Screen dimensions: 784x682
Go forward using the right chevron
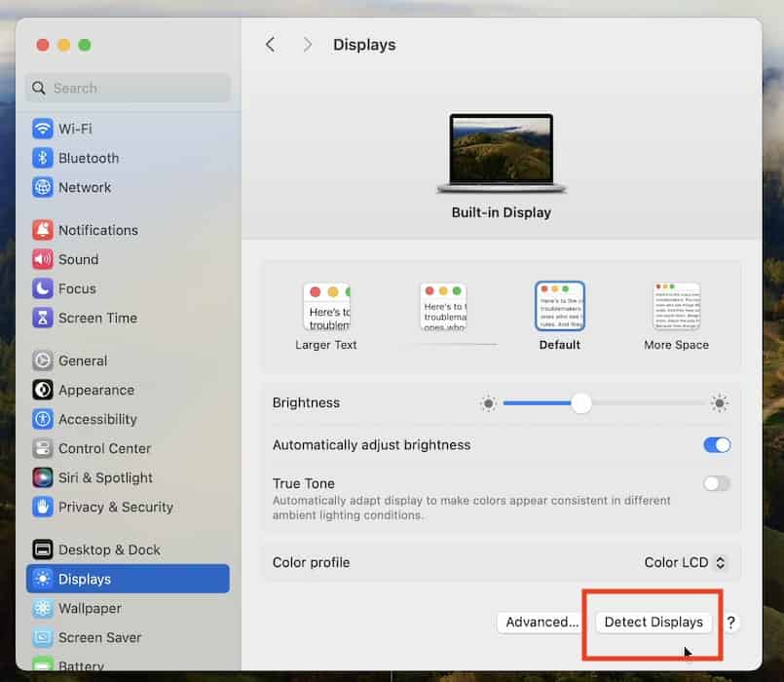click(308, 45)
